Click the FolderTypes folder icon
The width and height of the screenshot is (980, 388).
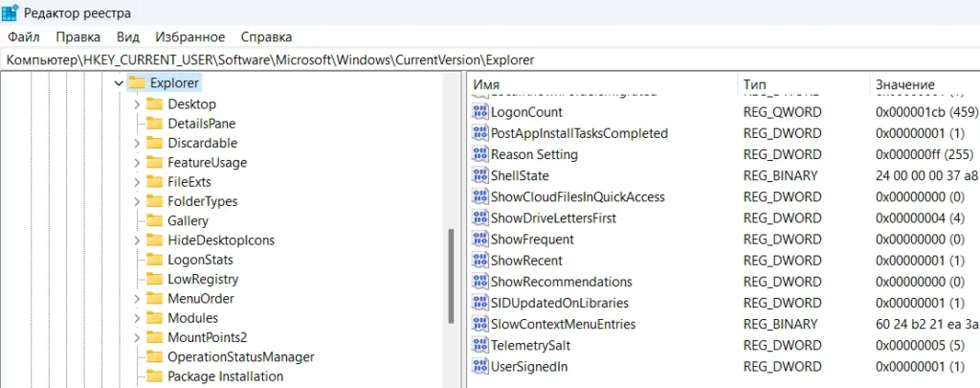154,201
